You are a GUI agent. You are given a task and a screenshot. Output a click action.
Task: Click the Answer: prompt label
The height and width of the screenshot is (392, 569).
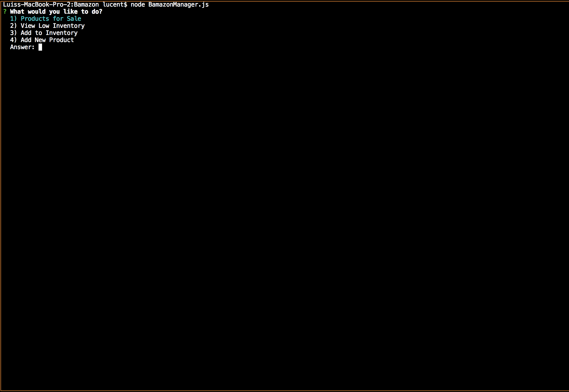point(22,47)
